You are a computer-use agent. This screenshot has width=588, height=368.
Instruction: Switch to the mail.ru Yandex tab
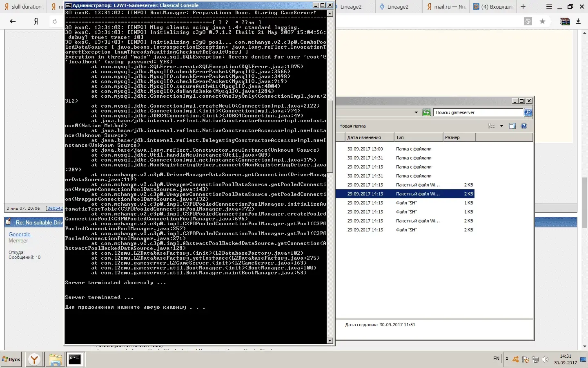(445, 7)
